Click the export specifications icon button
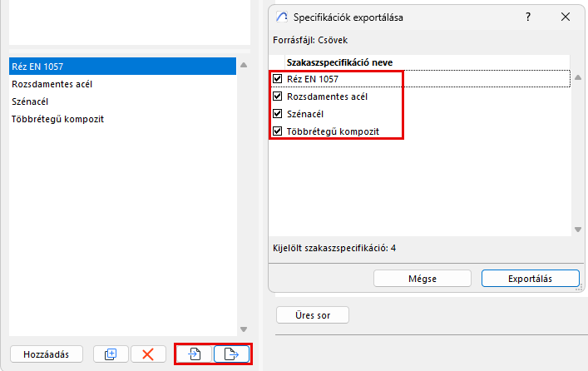588x371 pixels. pyautogui.click(x=232, y=354)
